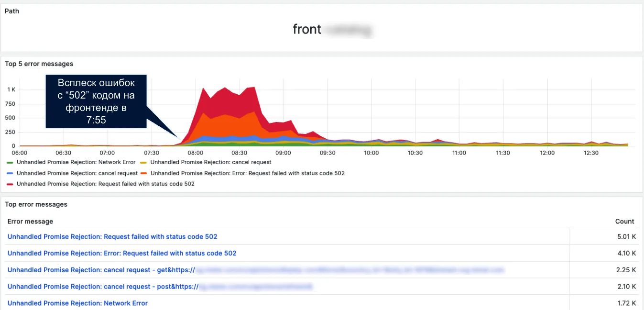This screenshot has height=310, width=644.
Task: Open the 'Top 5 error messages' panel title menu
Action: 39,64
